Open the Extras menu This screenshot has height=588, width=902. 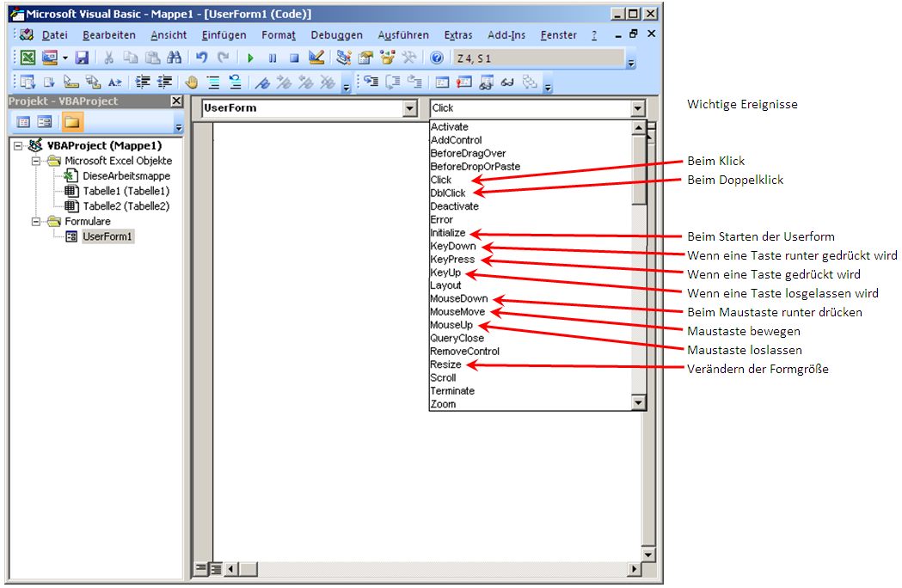(x=458, y=35)
